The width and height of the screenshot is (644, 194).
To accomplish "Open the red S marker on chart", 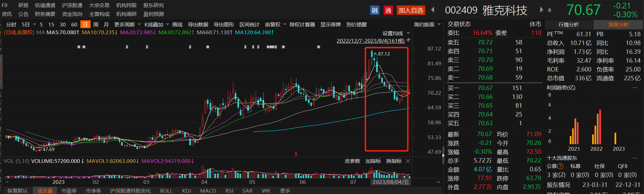I will [296, 154].
